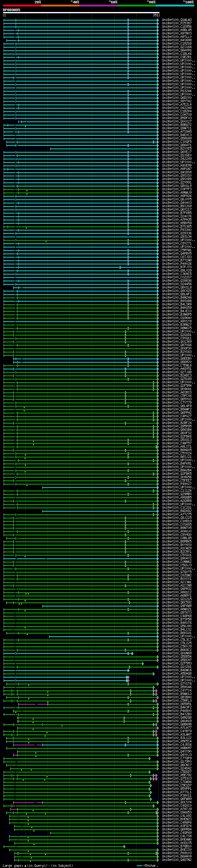This screenshot has height=868, width=197.
Task: Select hit UniRef100_C4YBT9
Action: [x=177, y=731]
